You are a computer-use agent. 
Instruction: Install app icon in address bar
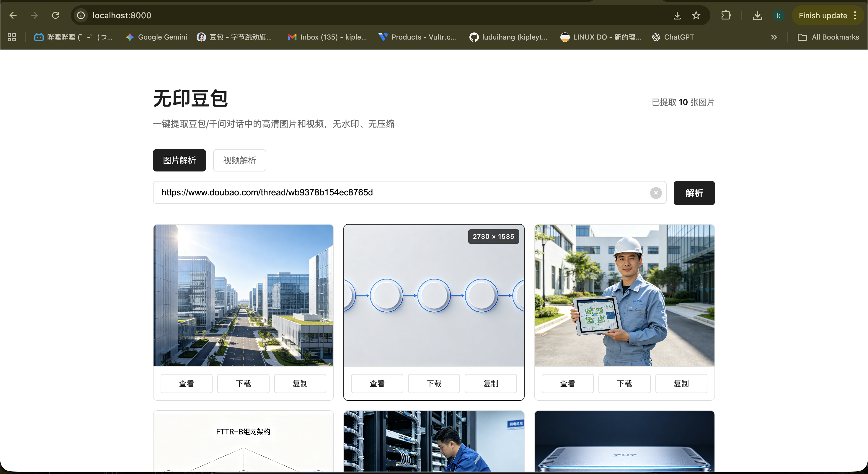pyautogui.click(x=677, y=16)
